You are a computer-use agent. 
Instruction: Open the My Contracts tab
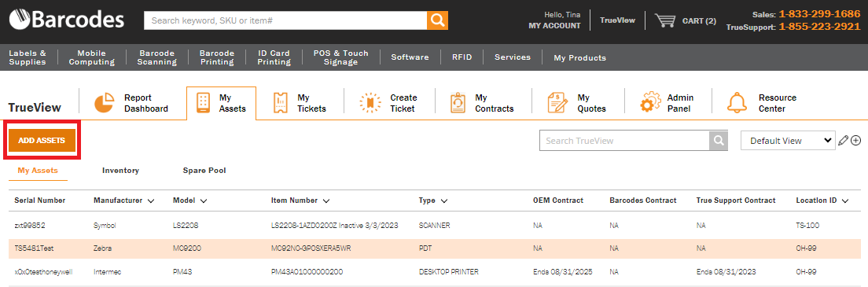[x=483, y=103]
